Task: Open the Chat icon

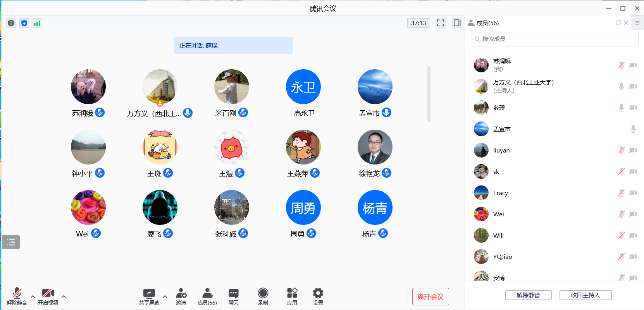Action: [x=233, y=296]
